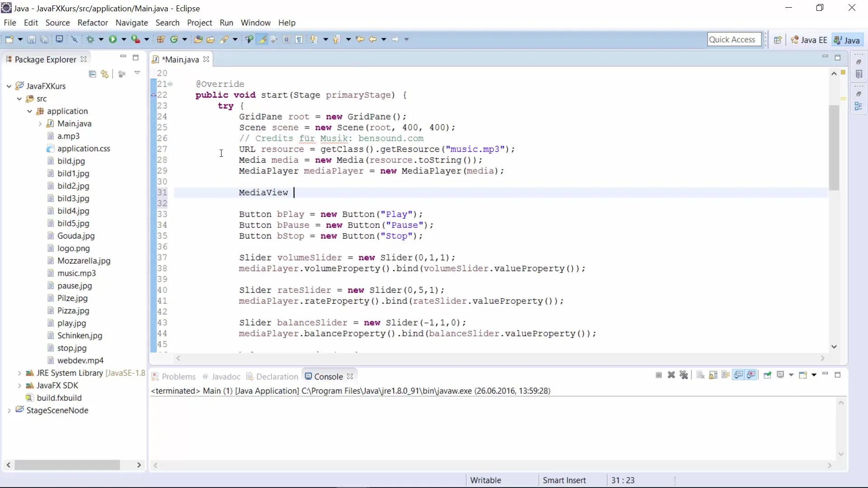Click the Open Perspective icon
The height and width of the screenshot is (488, 868).
pos(778,40)
